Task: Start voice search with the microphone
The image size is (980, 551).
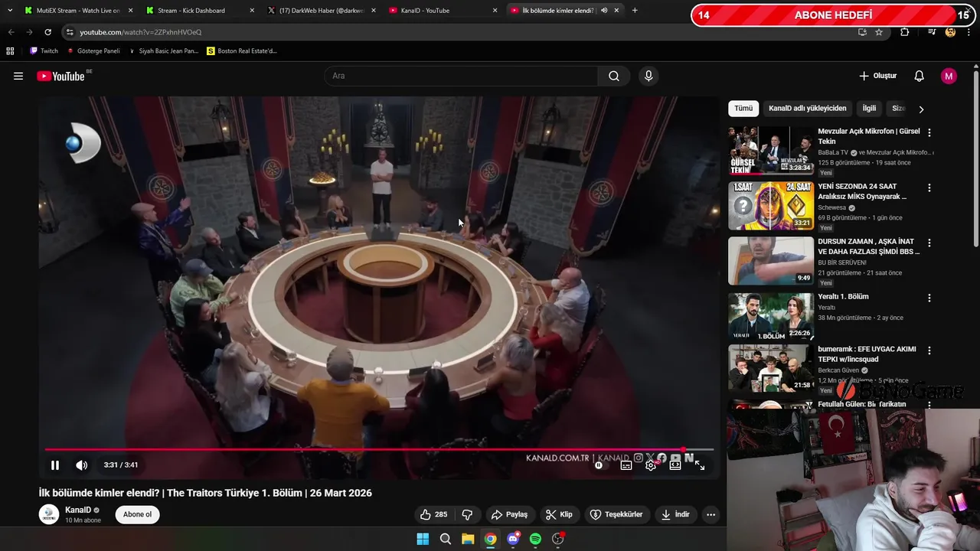Action: pos(648,76)
